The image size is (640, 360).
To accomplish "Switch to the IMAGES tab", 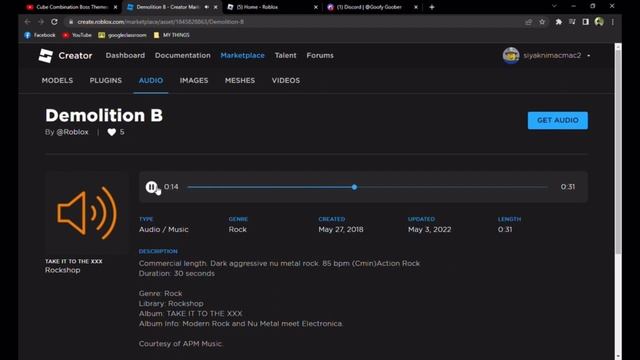I will 194,80.
